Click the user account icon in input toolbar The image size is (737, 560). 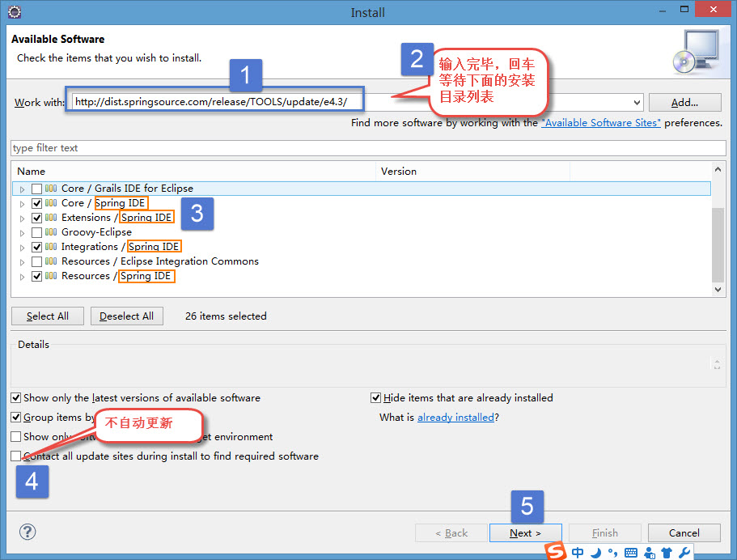(650, 553)
